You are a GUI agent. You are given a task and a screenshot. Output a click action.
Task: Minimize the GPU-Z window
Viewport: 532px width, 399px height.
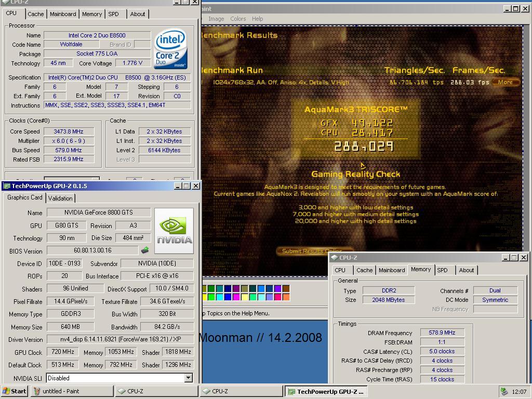tap(178, 186)
